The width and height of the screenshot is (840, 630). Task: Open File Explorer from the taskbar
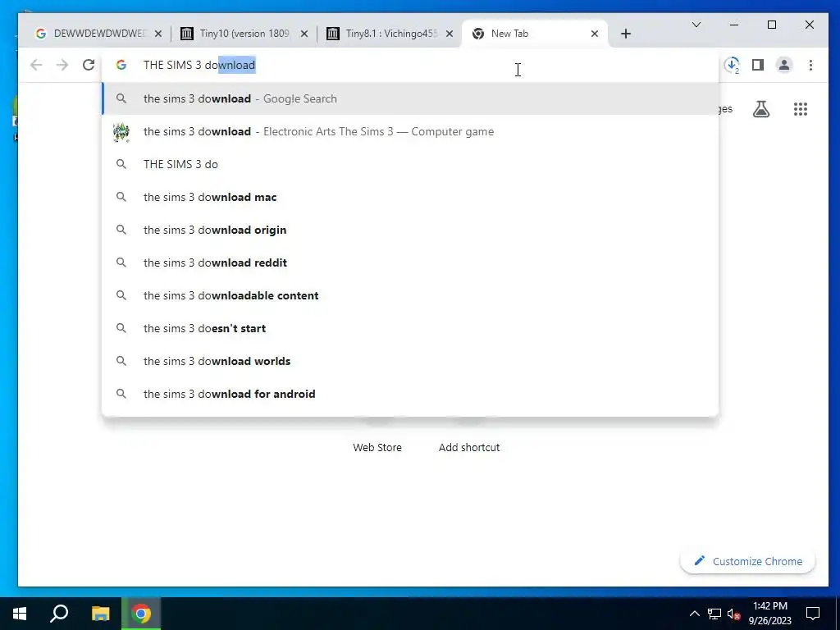[100, 614]
